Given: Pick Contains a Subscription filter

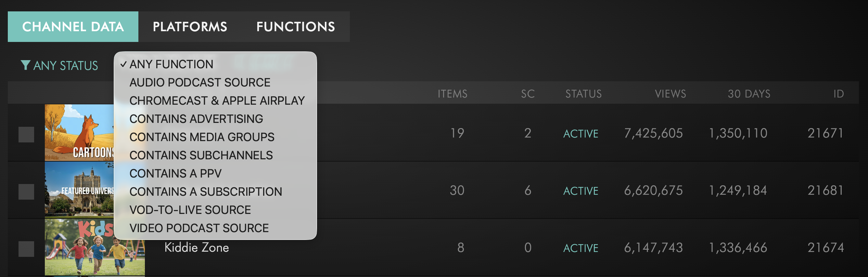Looking at the screenshot, I should [206, 191].
